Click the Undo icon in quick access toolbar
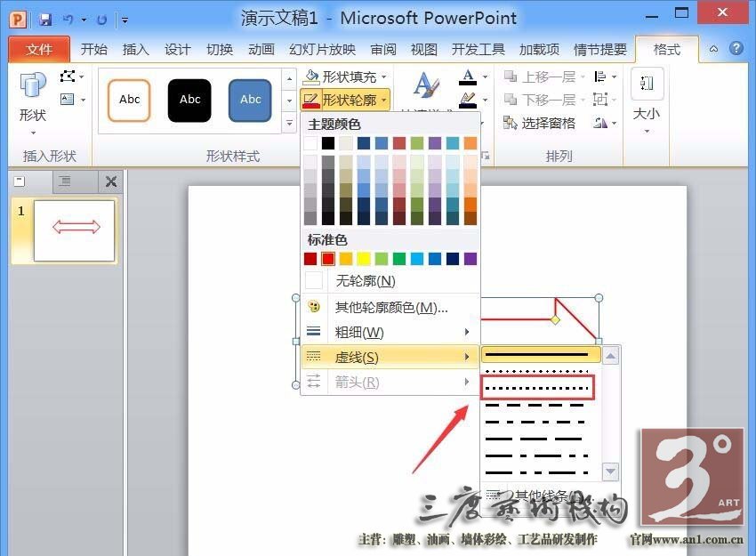Screen dimensions: 756x556 click(x=68, y=20)
